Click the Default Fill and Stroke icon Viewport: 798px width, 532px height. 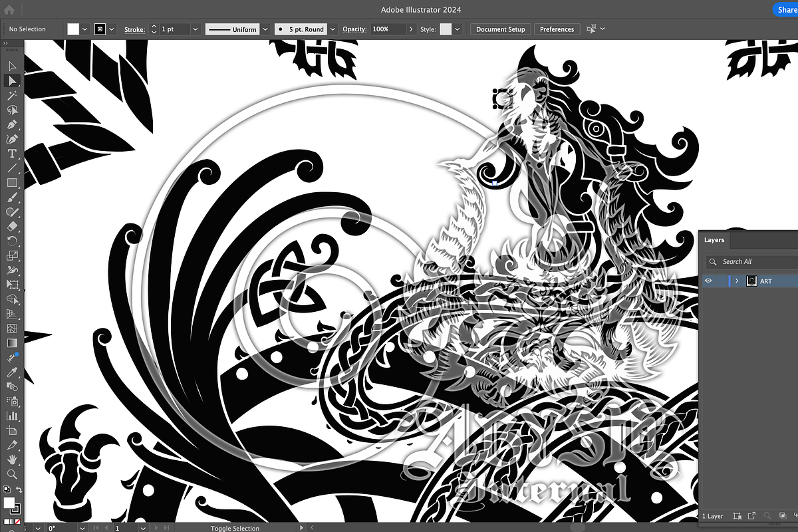[x=6, y=490]
